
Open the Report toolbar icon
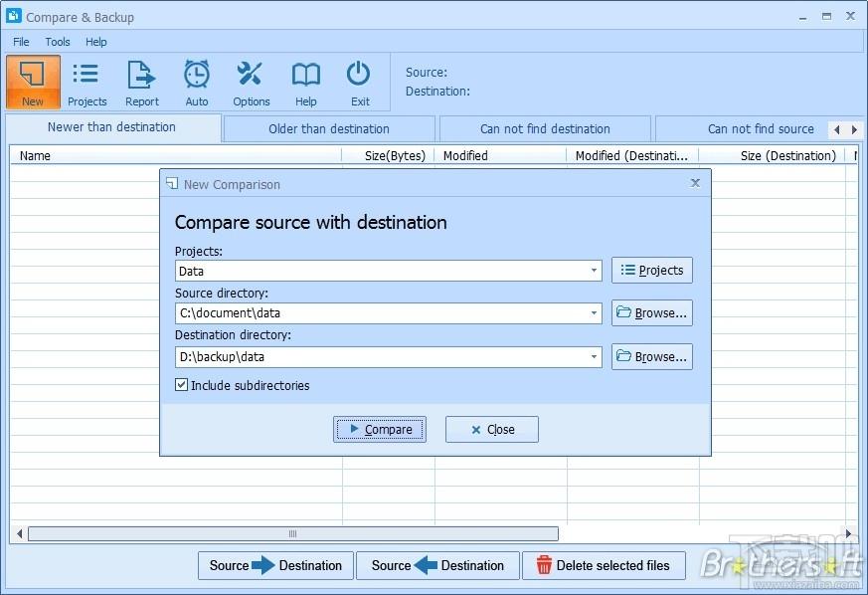point(142,82)
